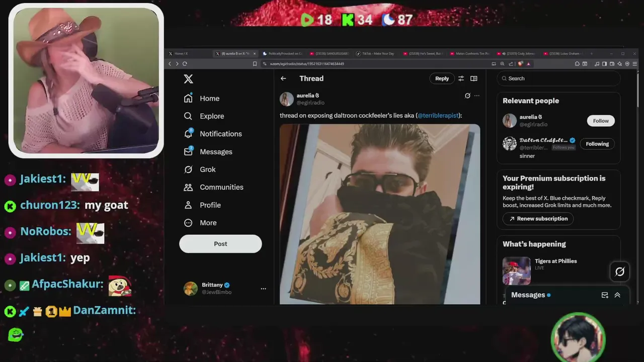Viewport: 644px width, 362px height.
Task: Open Home in X sidebar
Action: (x=202, y=99)
